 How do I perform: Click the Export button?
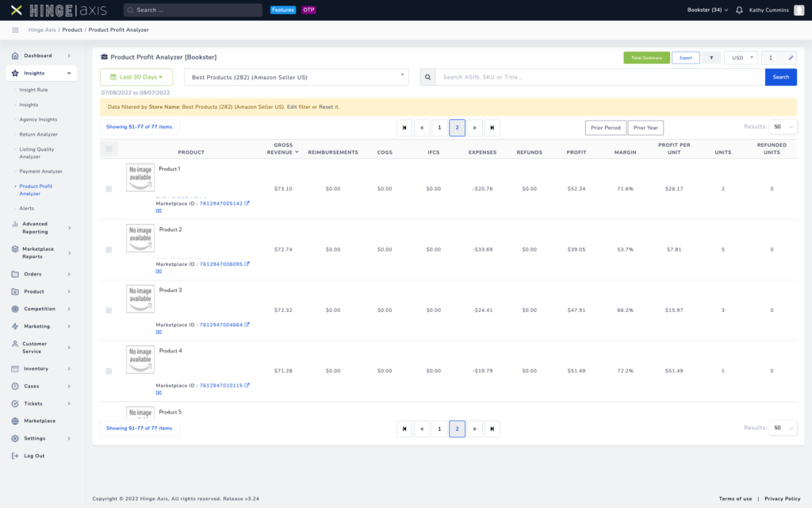click(686, 57)
